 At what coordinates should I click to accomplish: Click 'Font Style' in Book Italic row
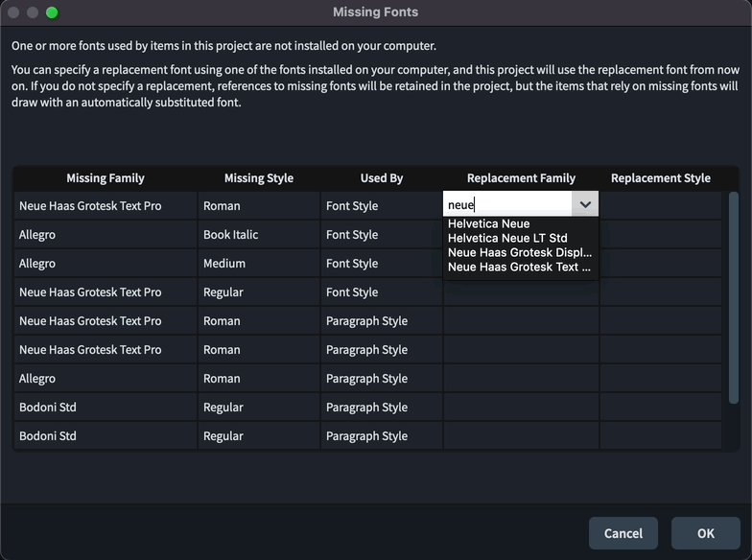click(x=382, y=234)
